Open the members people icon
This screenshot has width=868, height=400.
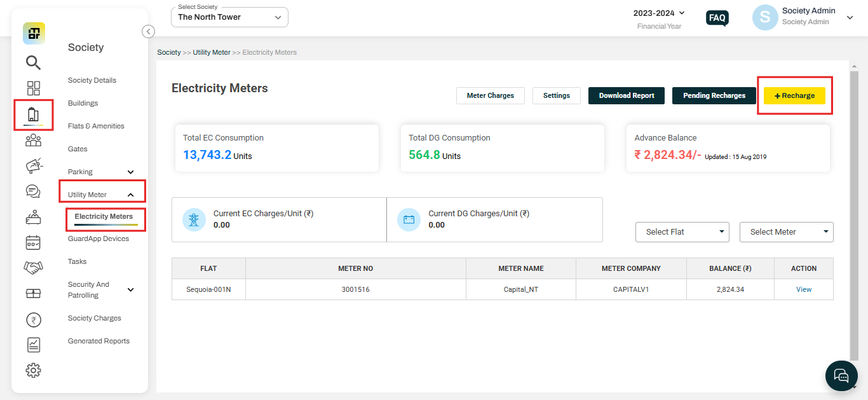(x=33, y=141)
